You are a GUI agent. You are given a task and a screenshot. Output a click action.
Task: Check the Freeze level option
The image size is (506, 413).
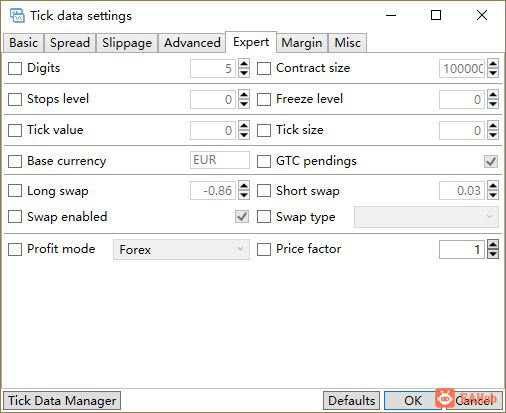click(x=264, y=99)
